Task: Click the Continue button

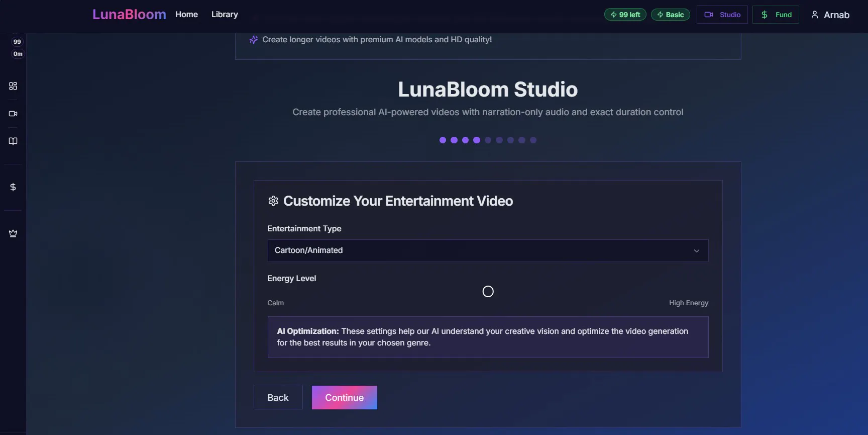Action: coord(345,398)
